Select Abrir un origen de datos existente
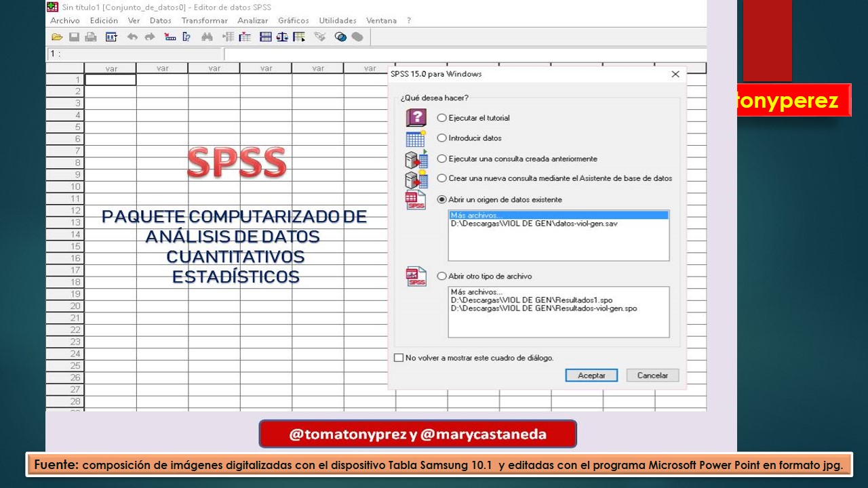Screen dimensions: 868x488 pos(442,199)
